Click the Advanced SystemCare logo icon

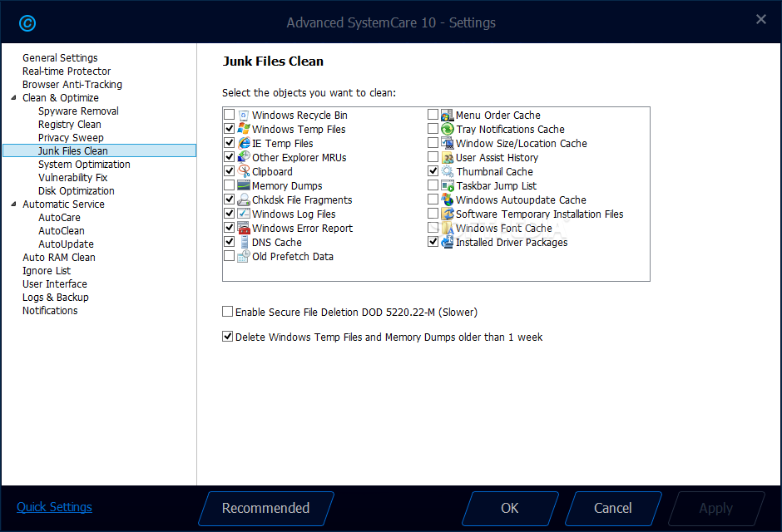click(27, 23)
